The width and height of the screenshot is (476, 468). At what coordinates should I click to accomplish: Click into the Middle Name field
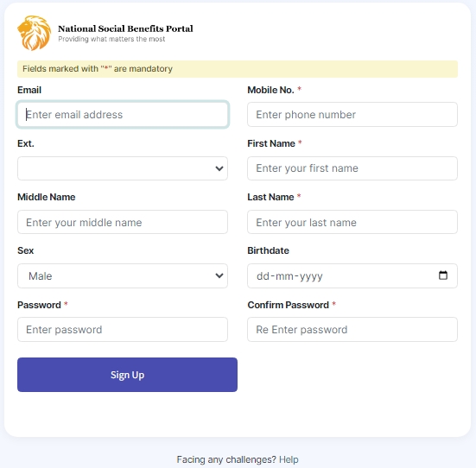123,222
